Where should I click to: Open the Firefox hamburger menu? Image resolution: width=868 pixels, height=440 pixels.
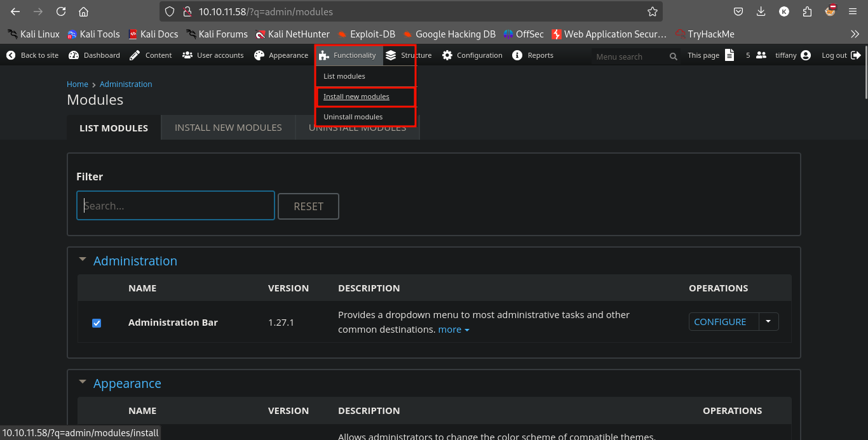853,11
